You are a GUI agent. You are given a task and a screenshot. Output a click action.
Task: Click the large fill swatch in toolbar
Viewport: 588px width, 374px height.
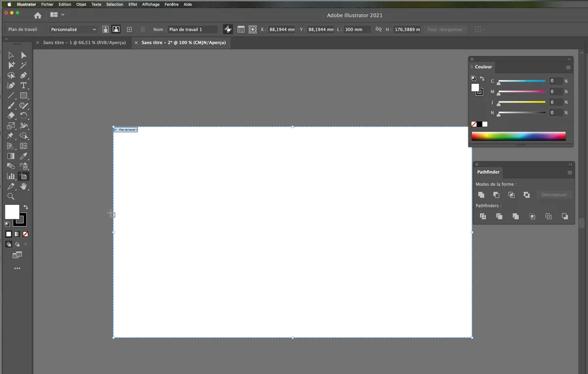coord(12,212)
